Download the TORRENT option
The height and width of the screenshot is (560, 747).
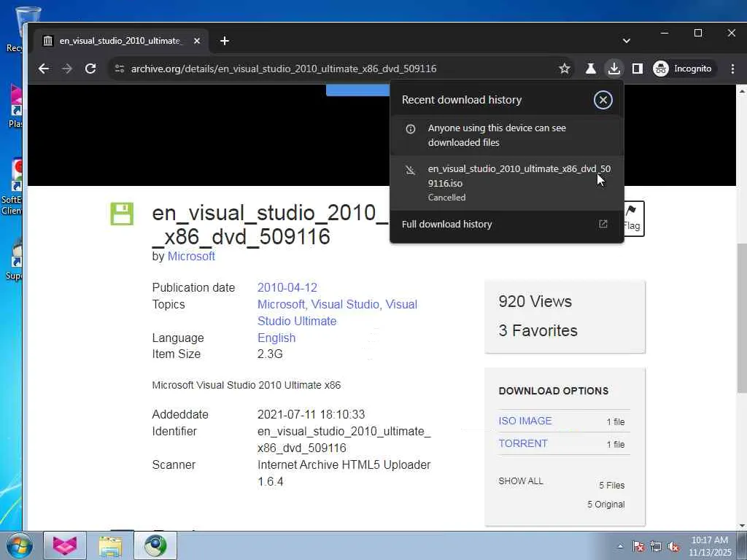click(x=523, y=443)
